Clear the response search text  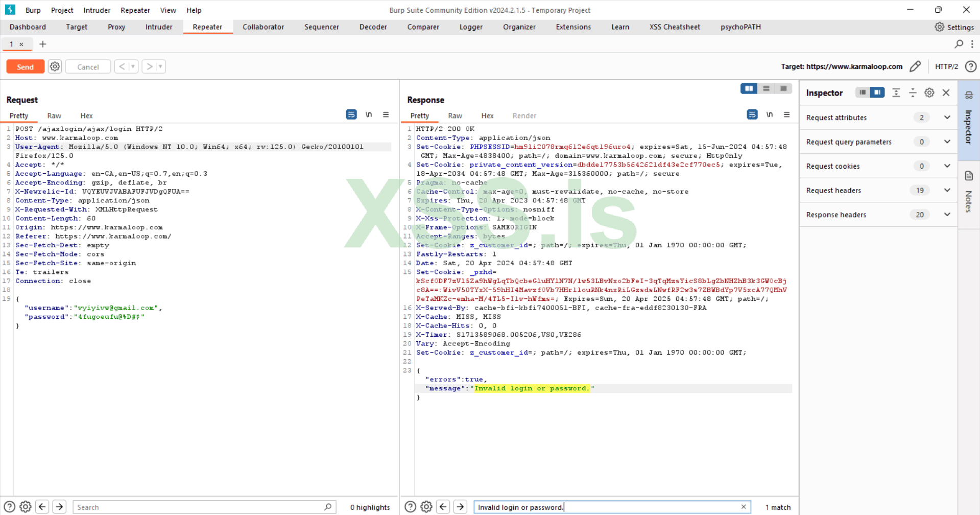pos(744,507)
